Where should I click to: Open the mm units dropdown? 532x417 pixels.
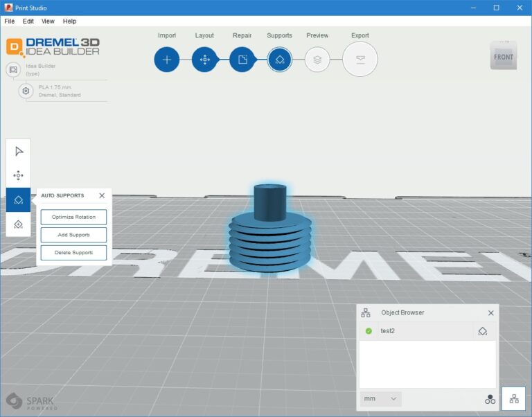[380, 399]
